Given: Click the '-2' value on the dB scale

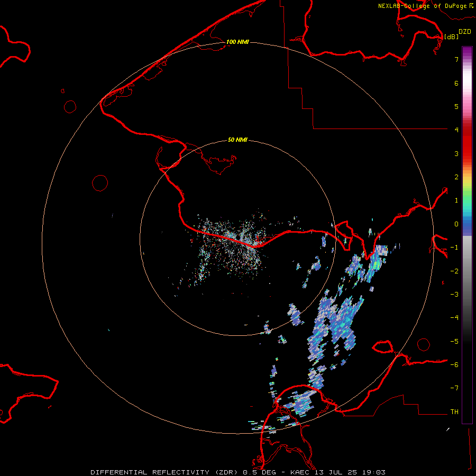Looking at the screenshot, I should 454,271.
